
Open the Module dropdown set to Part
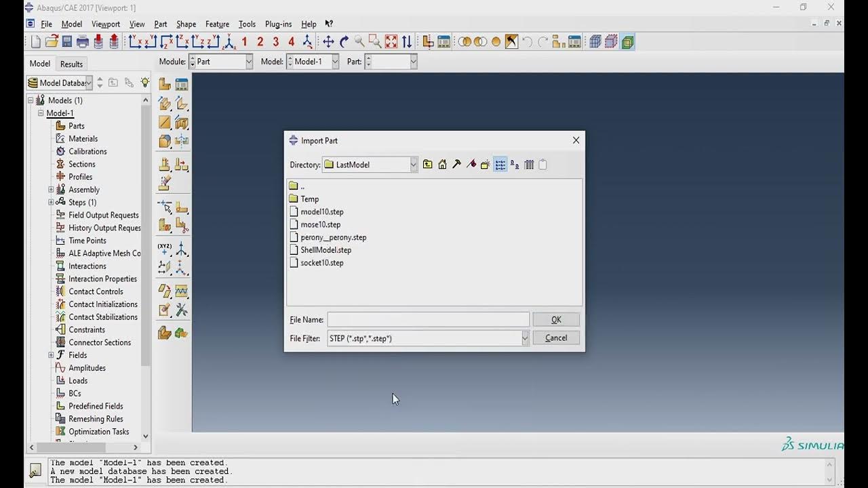[x=248, y=62]
